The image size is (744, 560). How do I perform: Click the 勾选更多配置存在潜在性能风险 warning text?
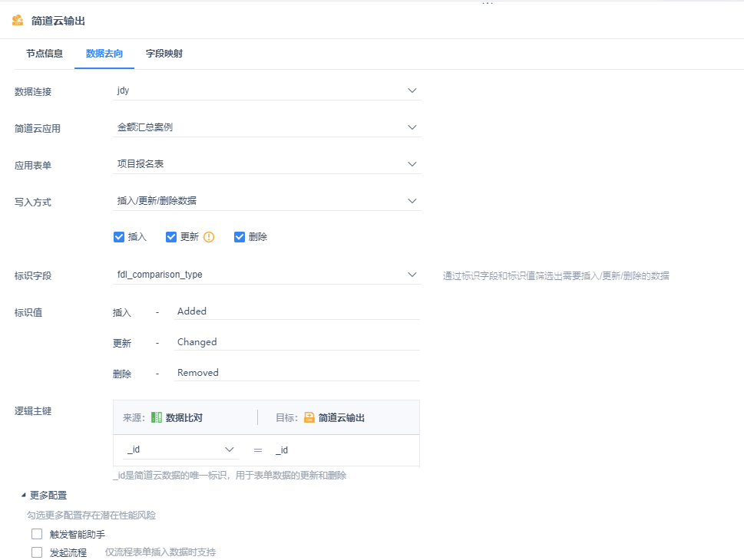click(x=91, y=516)
